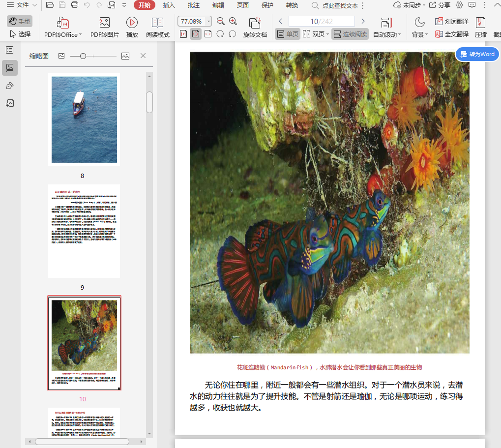The image size is (501, 448).
Task: Click the PDF转图片 icon
Action: (x=104, y=23)
